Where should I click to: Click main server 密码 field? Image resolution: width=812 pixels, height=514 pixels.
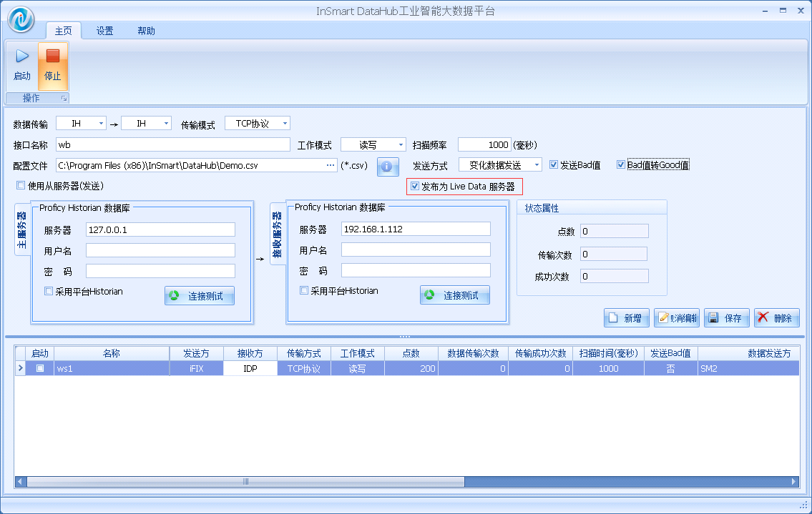[x=160, y=271]
